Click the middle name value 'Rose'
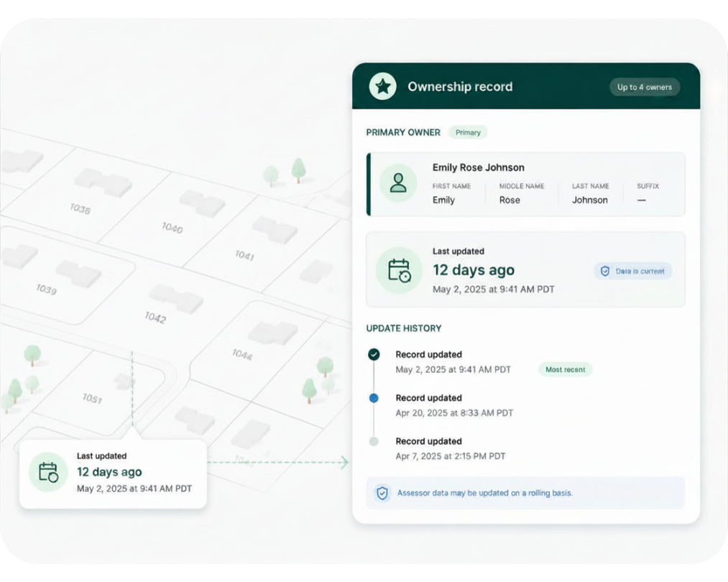The width and height of the screenshot is (728, 582). pos(510,200)
